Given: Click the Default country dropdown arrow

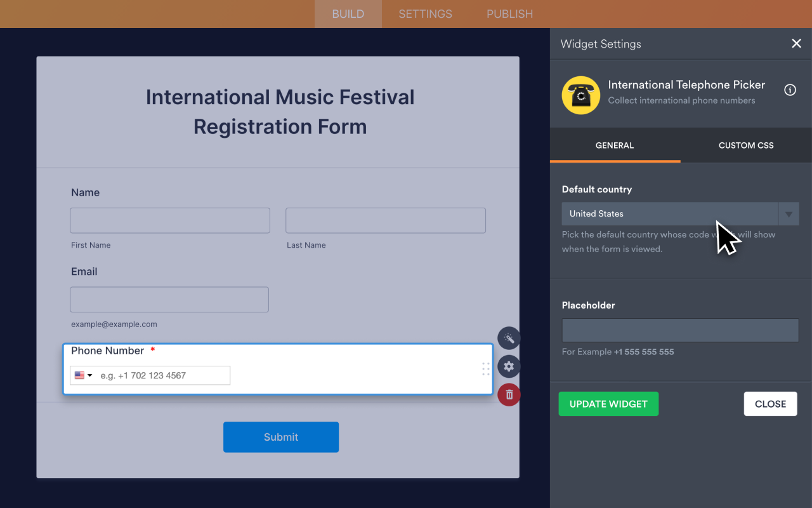Looking at the screenshot, I should click(789, 213).
